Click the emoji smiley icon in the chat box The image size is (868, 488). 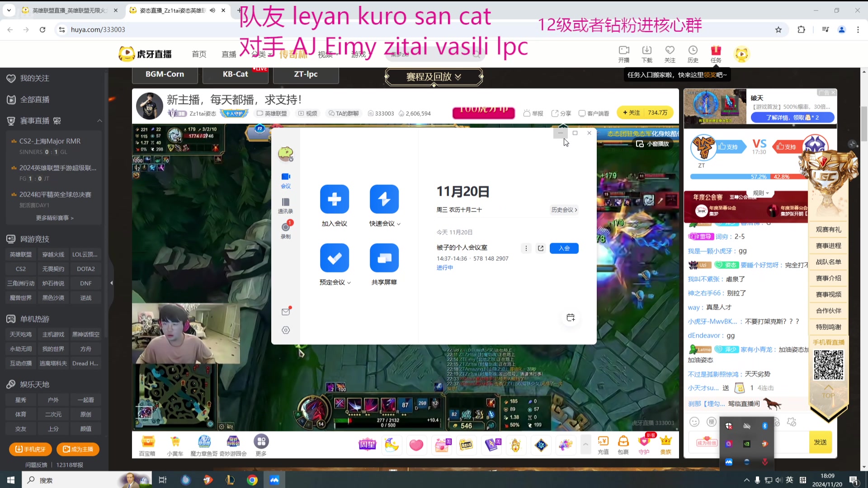tap(694, 422)
